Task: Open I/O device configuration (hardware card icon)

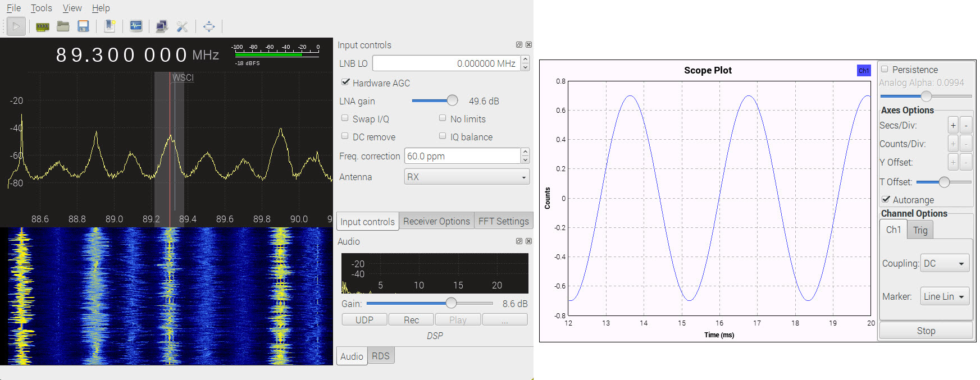Action: pyautogui.click(x=43, y=26)
